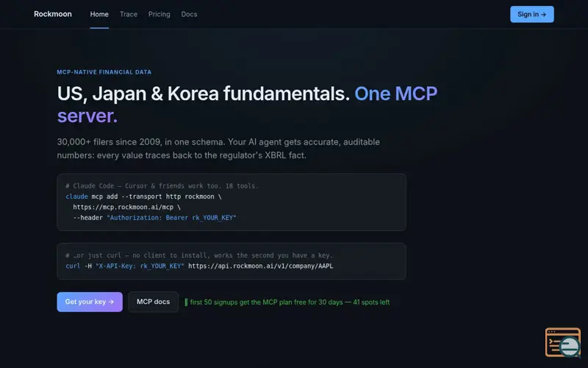Click the Claude Code comment line
Screen dimensions: 588x368
click(x=162, y=186)
